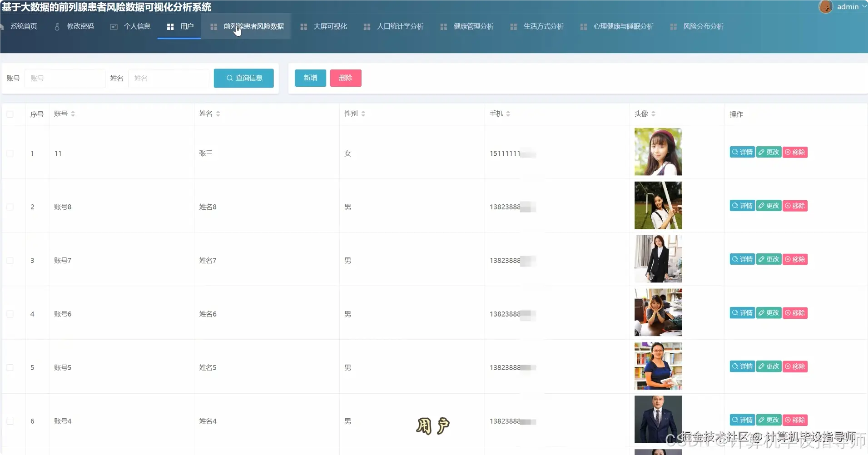Click the admin avatar image
Viewport: 868px width, 455px height.
(x=825, y=7)
